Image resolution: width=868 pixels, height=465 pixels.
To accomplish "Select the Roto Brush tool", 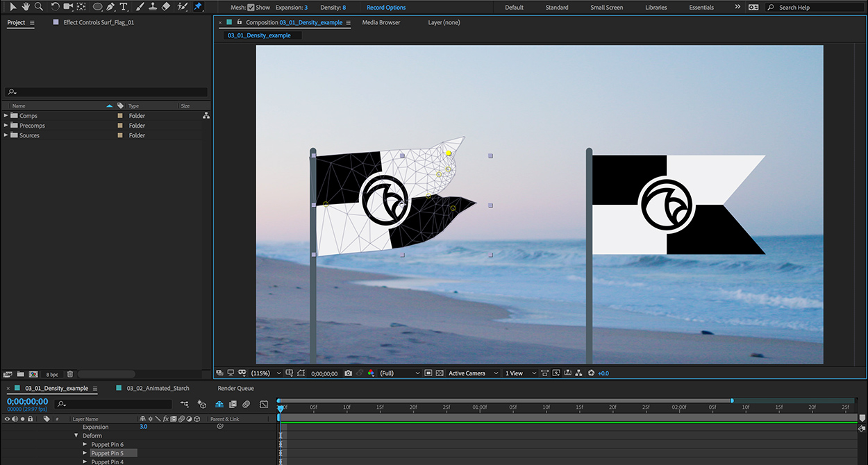I will [x=182, y=7].
